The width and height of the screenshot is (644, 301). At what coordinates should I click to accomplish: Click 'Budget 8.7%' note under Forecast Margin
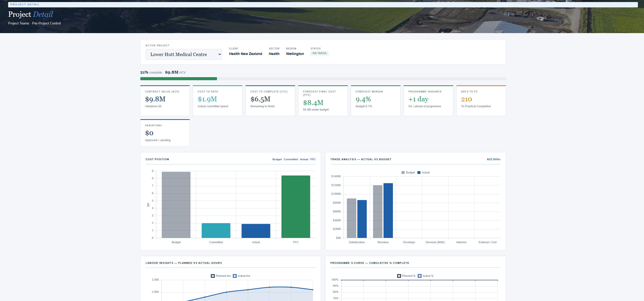[x=364, y=106]
